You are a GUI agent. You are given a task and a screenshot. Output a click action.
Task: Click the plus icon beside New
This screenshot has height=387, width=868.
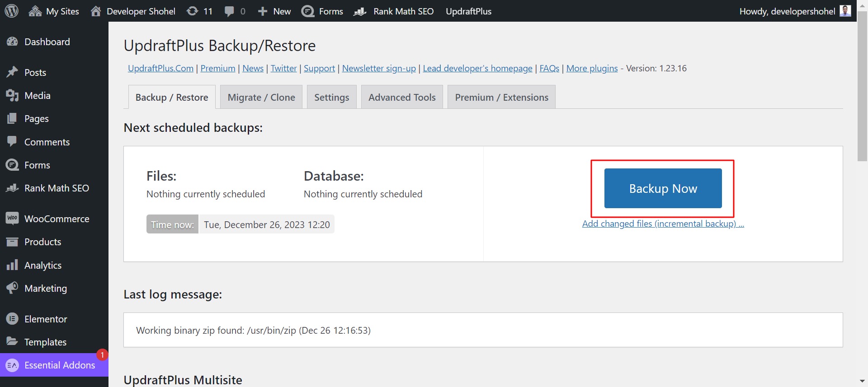263,11
